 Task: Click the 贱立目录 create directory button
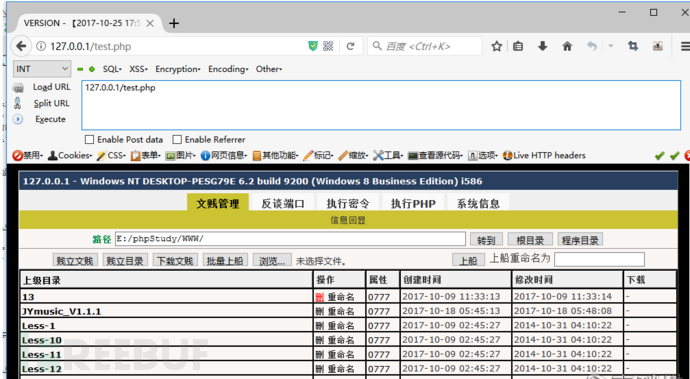click(125, 260)
